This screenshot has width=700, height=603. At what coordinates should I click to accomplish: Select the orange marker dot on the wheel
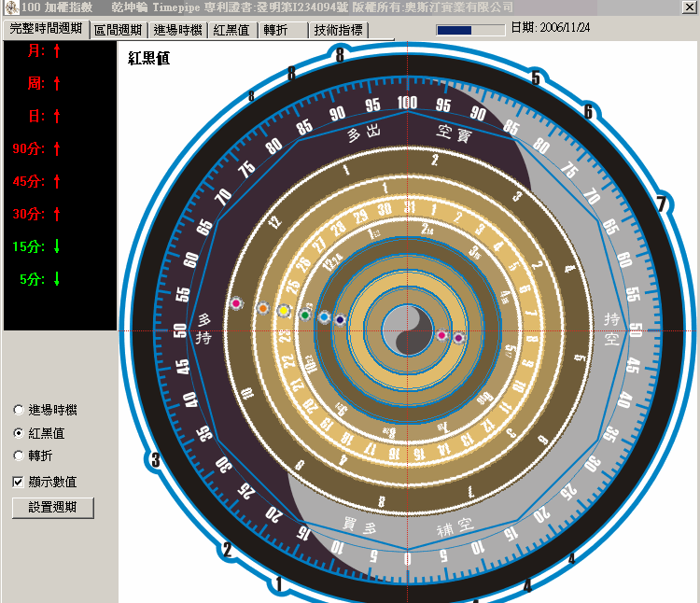pyautogui.click(x=262, y=308)
